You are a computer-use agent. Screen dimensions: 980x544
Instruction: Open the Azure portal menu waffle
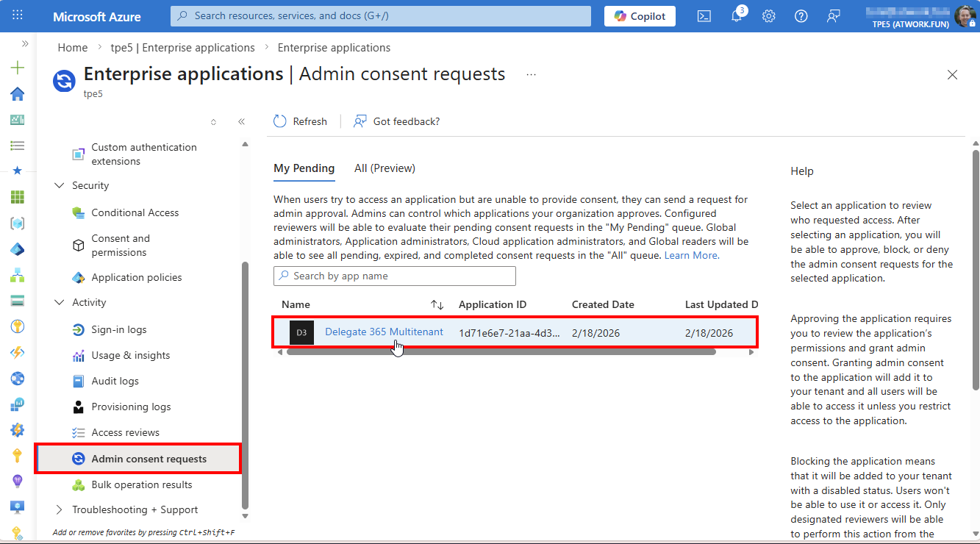tap(18, 15)
